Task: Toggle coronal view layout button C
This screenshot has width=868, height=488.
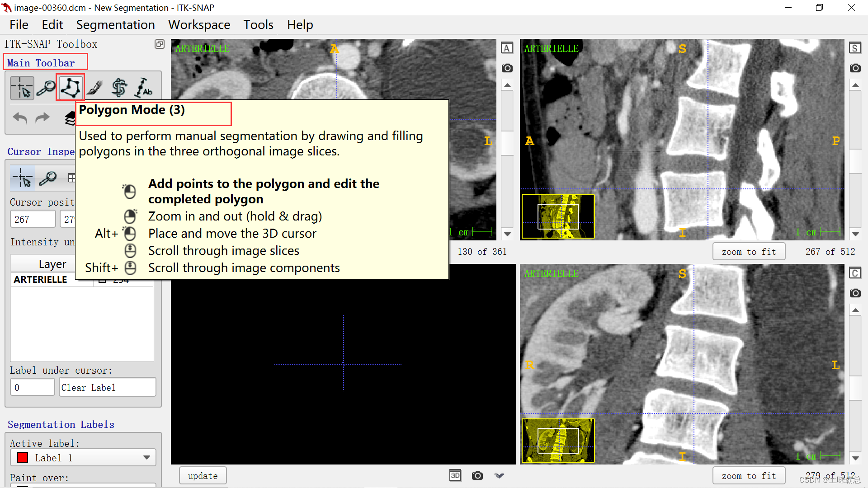Action: coord(855,273)
